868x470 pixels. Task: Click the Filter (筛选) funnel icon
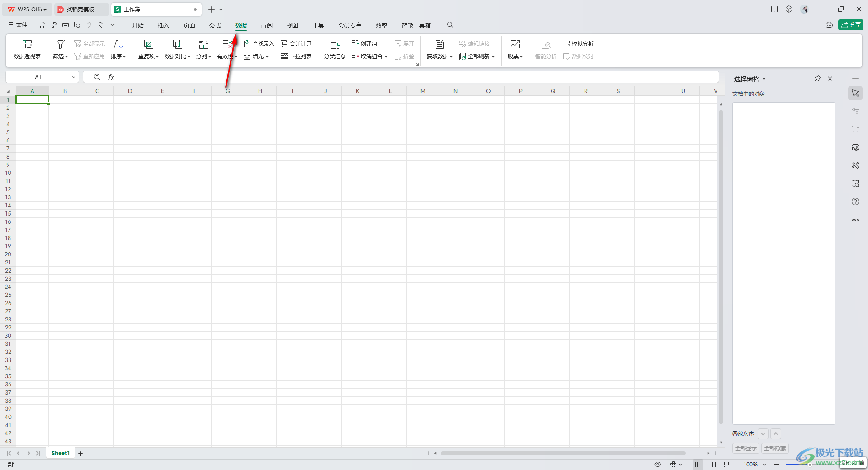tap(60, 44)
